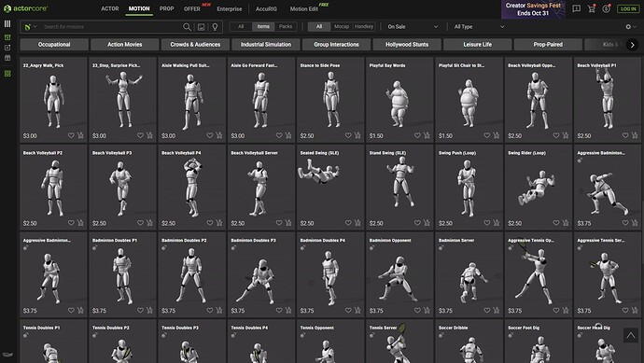Image resolution: width=644 pixels, height=363 pixels.
Task: Add Stance to Side Pose to cart
Action: click(357, 135)
